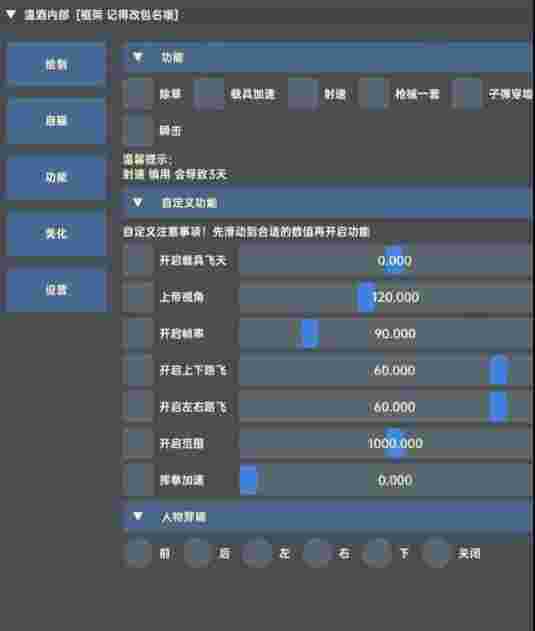Collapse the main window title triangle
The height and width of the screenshot is (631, 535).
coord(11,15)
